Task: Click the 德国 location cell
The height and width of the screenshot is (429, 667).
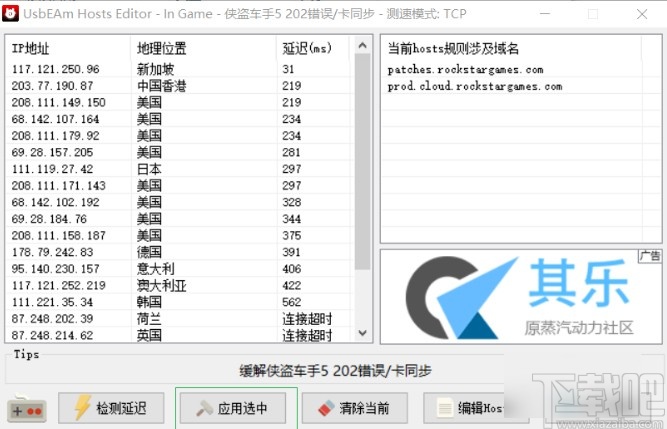Action: pos(149,252)
